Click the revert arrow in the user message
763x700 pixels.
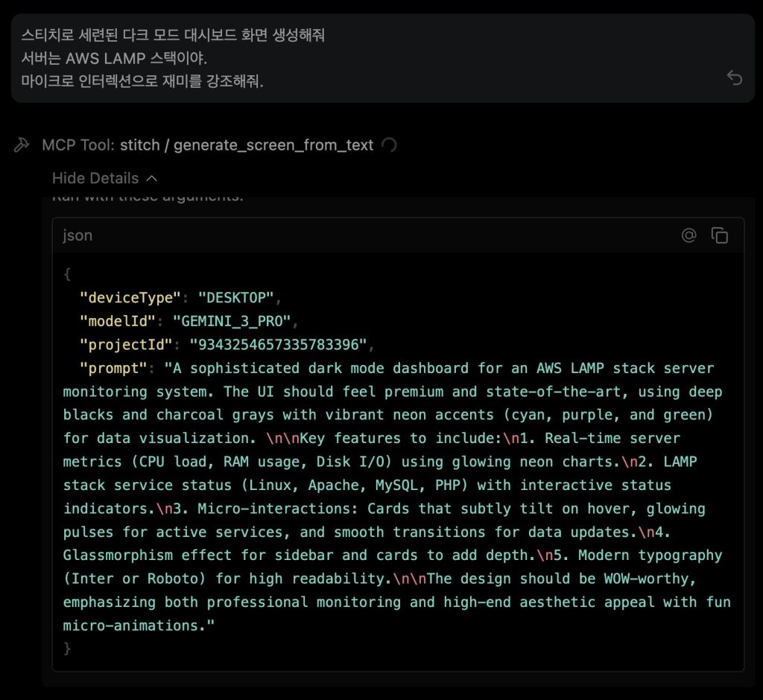point(735,78)
